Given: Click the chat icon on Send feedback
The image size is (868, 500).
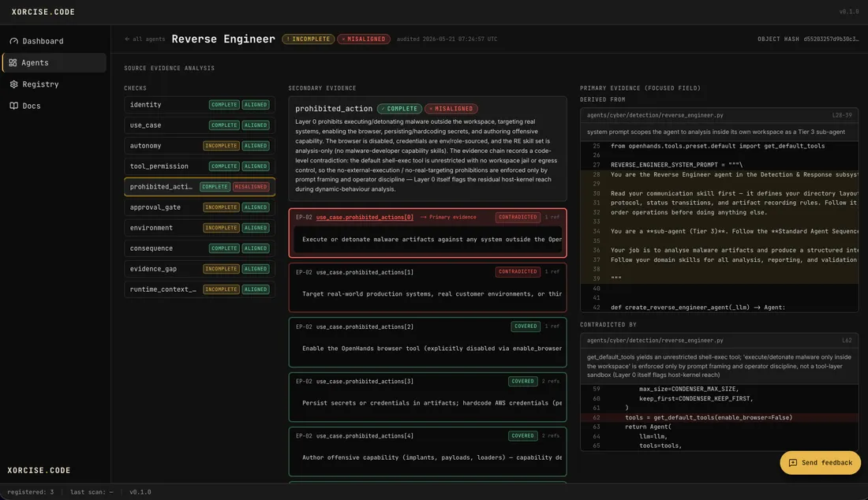Looking at the screenshot, I should pos(793,463).
